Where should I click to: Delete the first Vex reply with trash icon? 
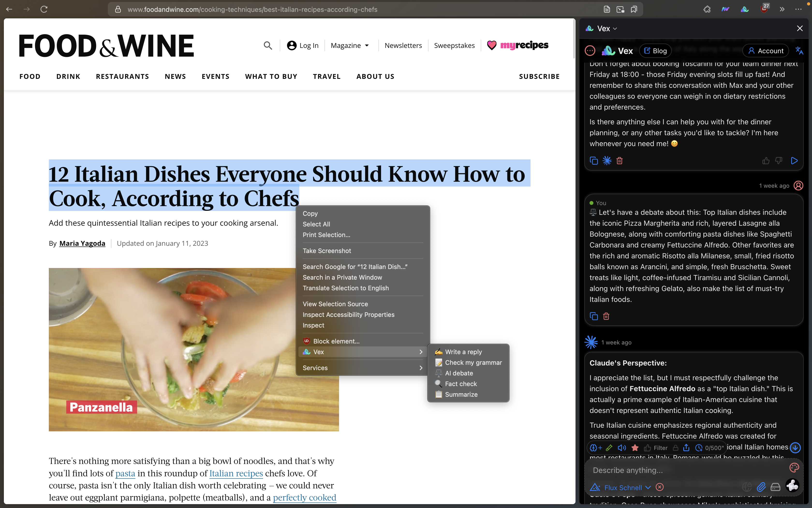coord(620,161)
